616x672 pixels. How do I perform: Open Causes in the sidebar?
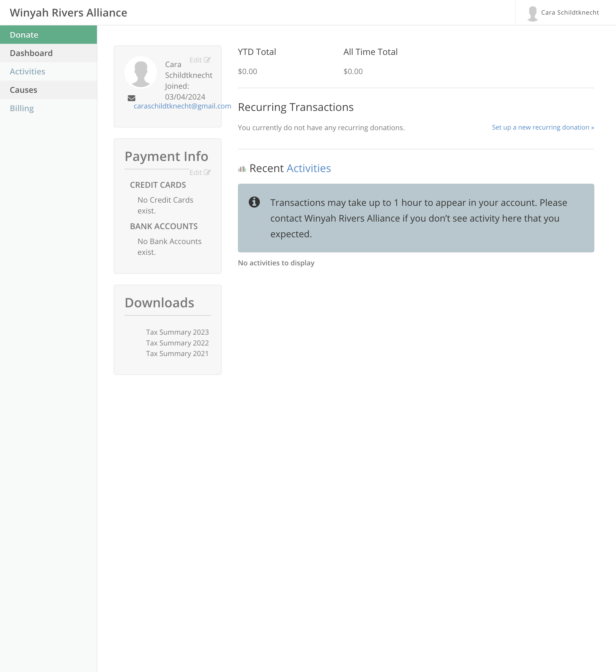pyautogui.click(x=48, y=90)
